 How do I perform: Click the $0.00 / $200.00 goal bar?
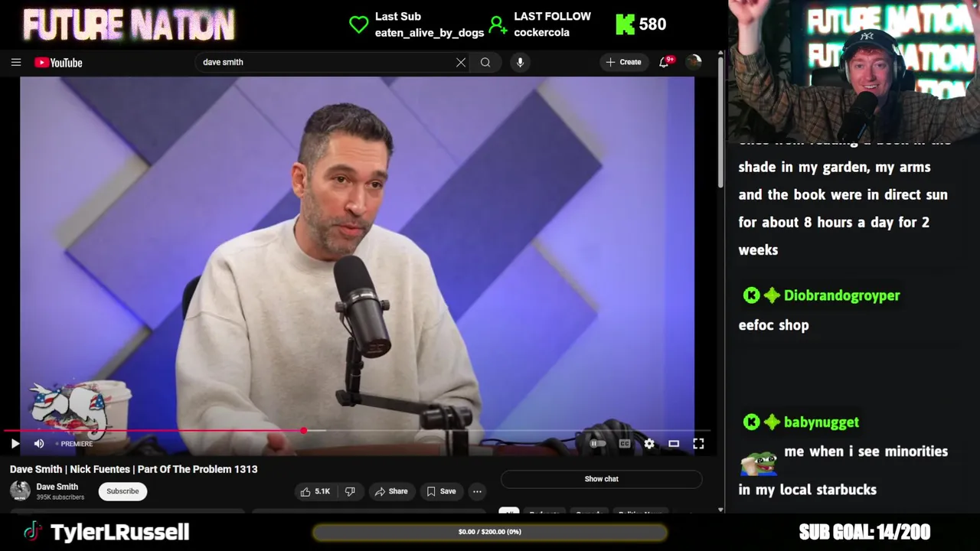(x=489, y=532)
